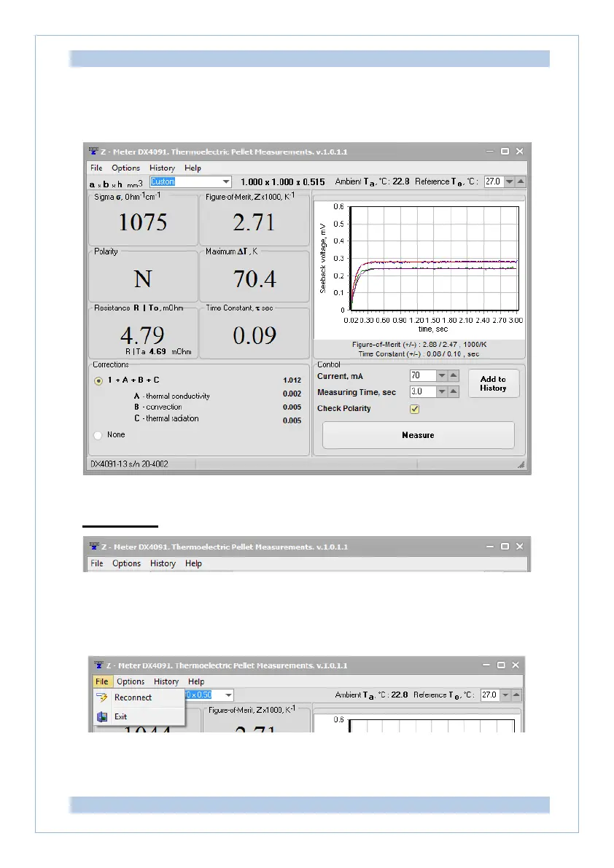
Task: Select the 1 + A + B + C corrections radio
Action: [98, 381]
